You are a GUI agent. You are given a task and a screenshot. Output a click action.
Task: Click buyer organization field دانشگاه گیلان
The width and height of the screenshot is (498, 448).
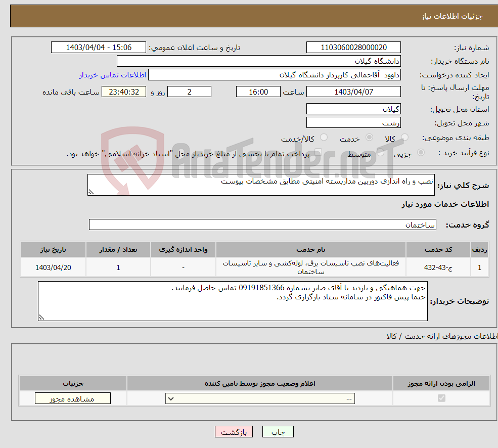pos(258,61)
